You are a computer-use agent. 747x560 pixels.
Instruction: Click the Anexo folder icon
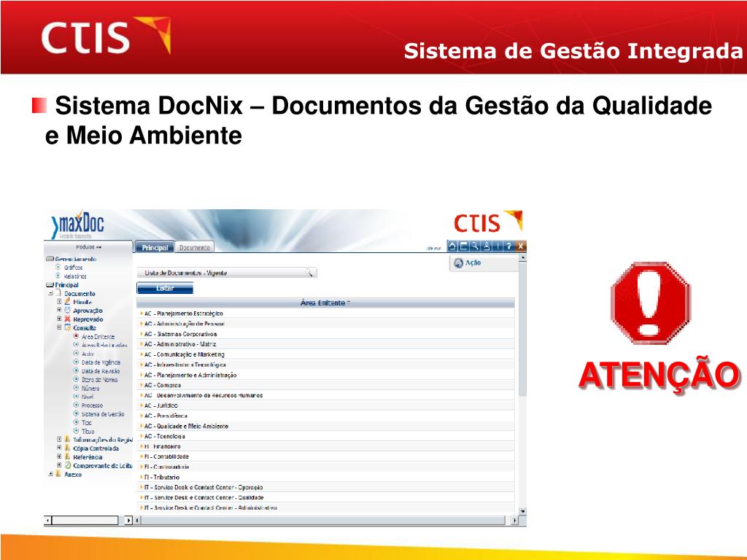58,473
